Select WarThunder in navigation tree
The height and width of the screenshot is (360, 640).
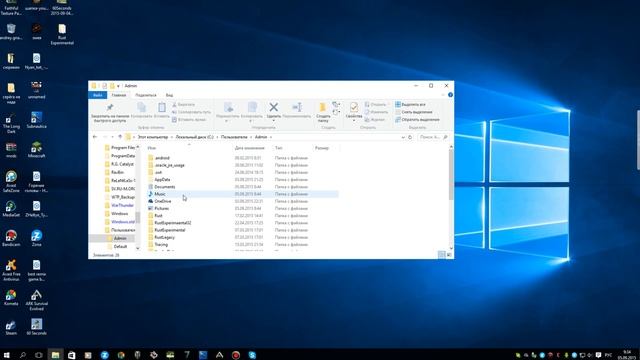click(x=122, y=205)
